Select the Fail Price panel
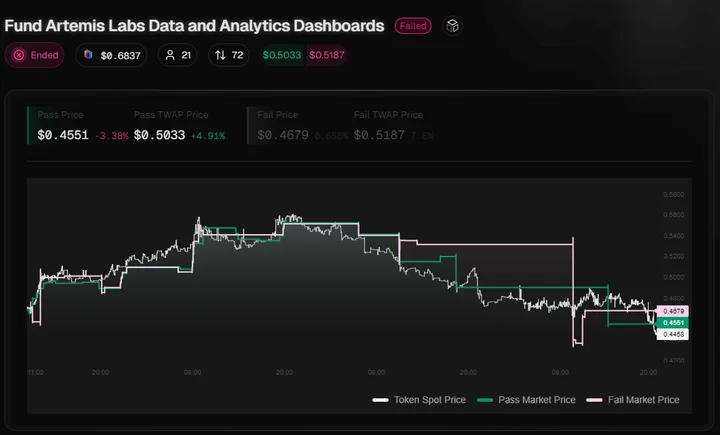 pos(344,125)
